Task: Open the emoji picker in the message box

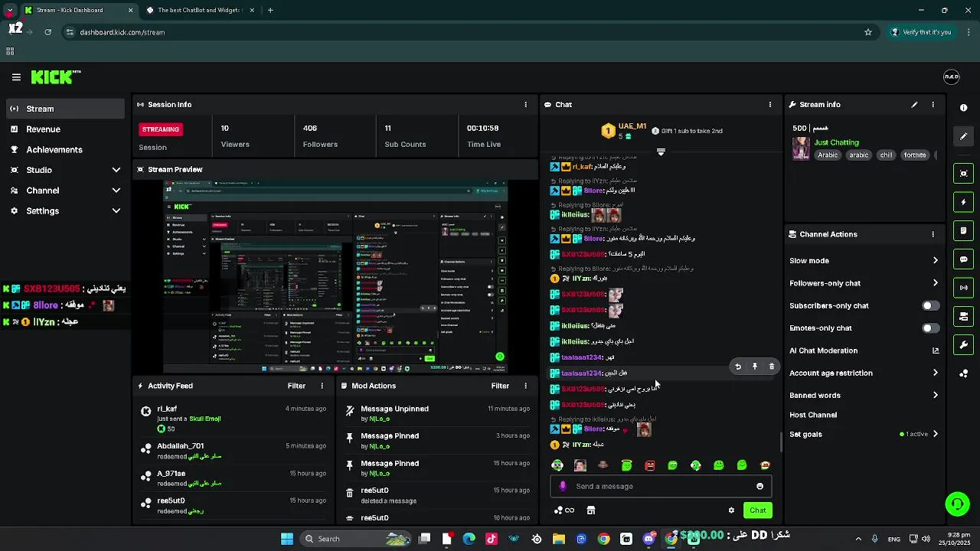Action: (759, 487)
